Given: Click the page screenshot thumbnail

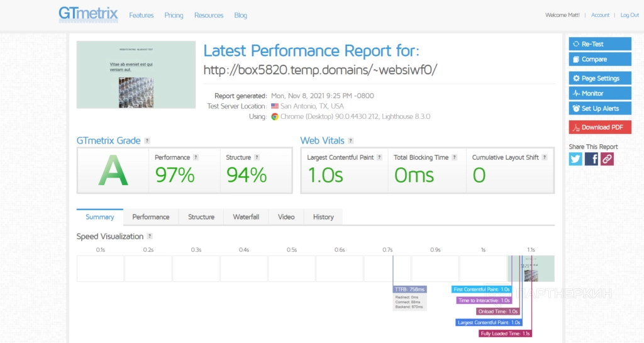Looking at the screenshot, I should click(x=136, y=75).
